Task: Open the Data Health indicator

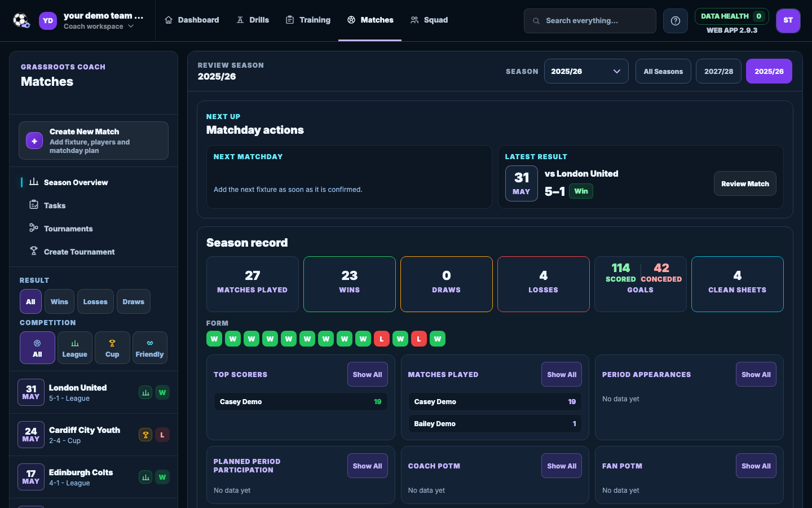Action: coord(731,16)
